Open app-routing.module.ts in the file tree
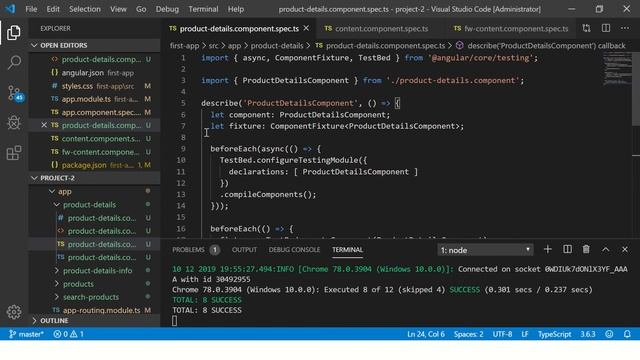The width and height of the screenshot is (640, 360). pos(94,310)
